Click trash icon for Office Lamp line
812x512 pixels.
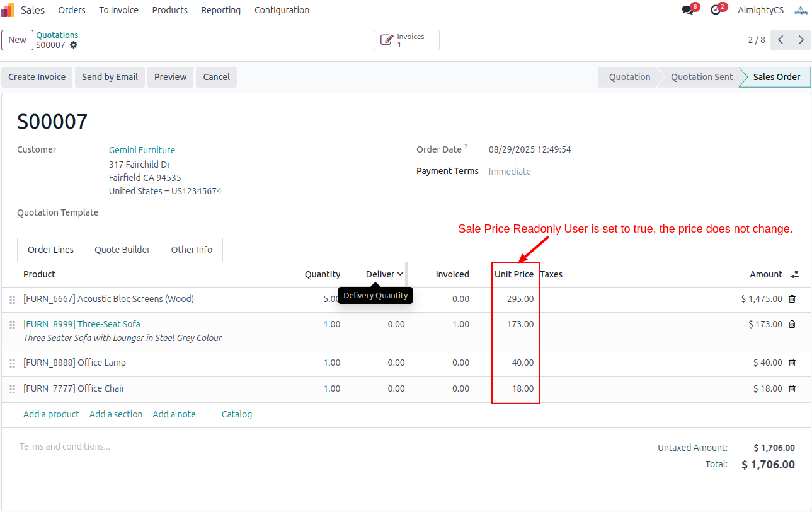(792, 363)
